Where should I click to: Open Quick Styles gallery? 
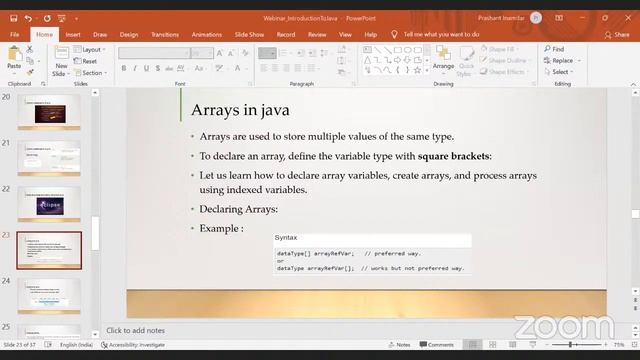click(466, 61)
